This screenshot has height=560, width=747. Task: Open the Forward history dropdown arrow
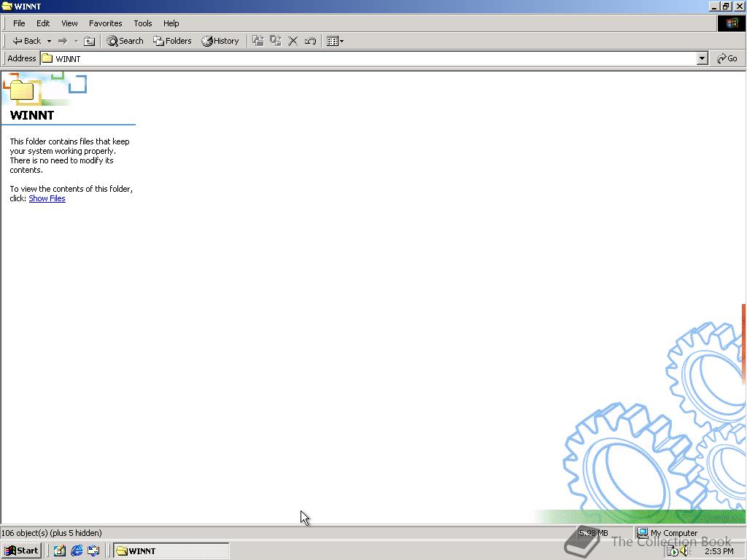(x=76, y=41)
